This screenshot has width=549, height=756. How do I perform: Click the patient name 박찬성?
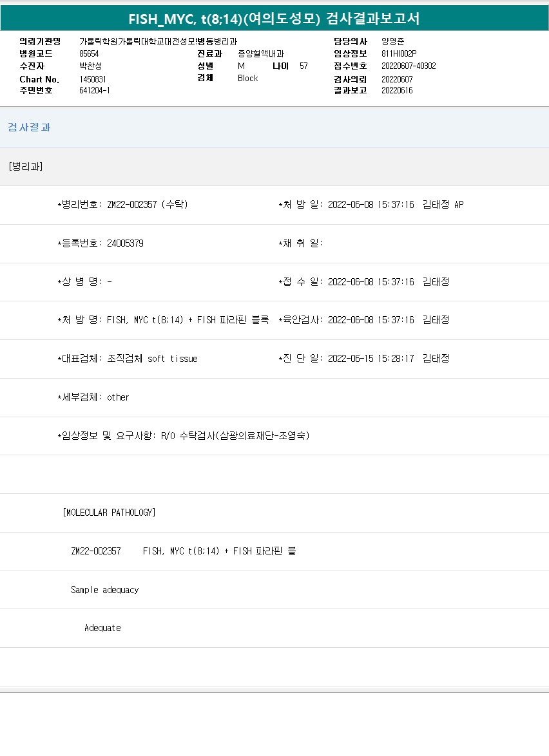tap(91, 66)
